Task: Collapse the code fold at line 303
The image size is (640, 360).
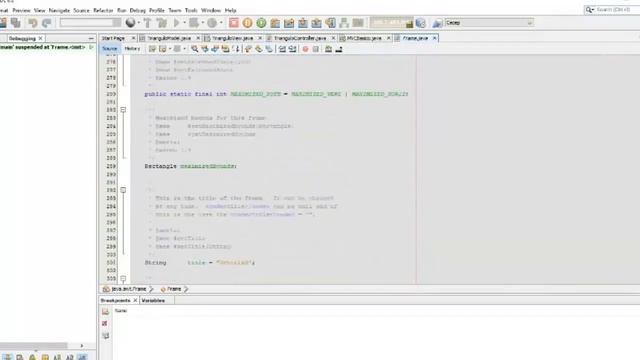Action: [123, 279]
